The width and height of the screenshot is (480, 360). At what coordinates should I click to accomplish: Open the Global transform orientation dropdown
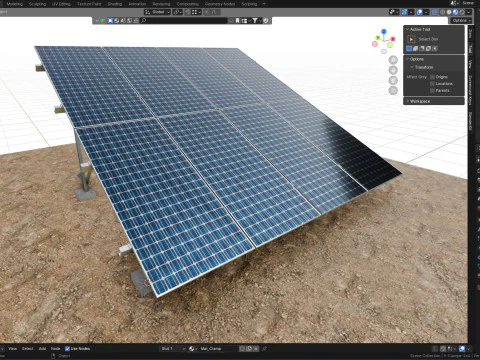tap(157, 12)
